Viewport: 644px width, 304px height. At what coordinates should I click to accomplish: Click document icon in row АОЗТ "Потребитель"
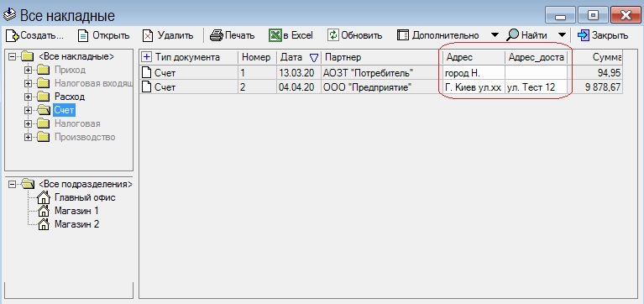(x=146, y=73)
